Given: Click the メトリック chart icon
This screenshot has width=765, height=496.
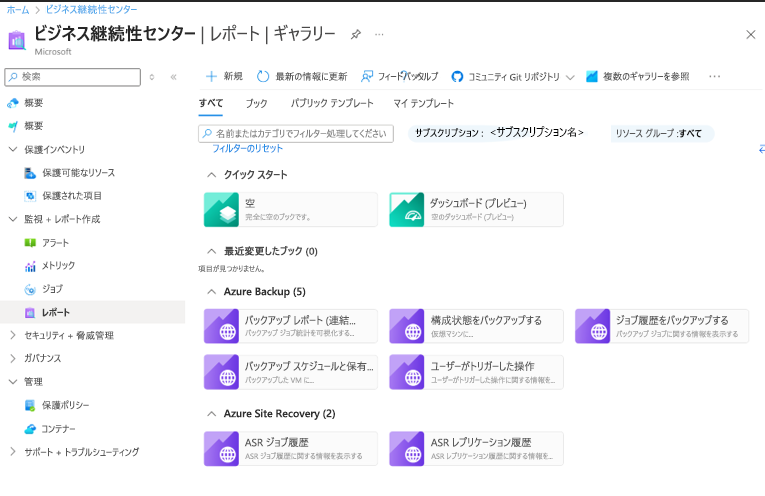Looking at the screenshot, I should tap(30, 266).
